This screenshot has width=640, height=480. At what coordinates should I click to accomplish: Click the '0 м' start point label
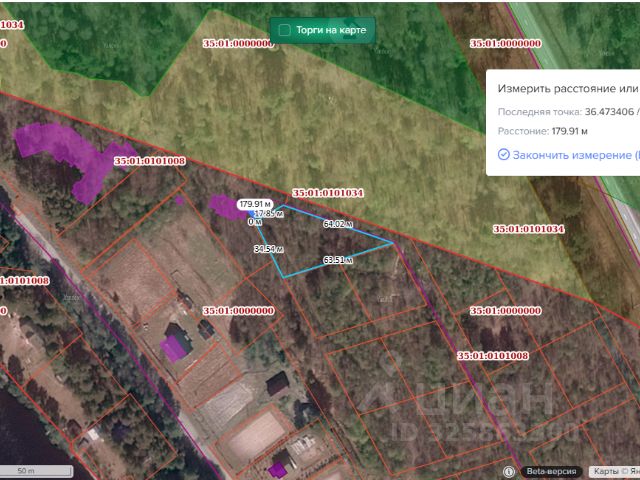coord(255,222)
